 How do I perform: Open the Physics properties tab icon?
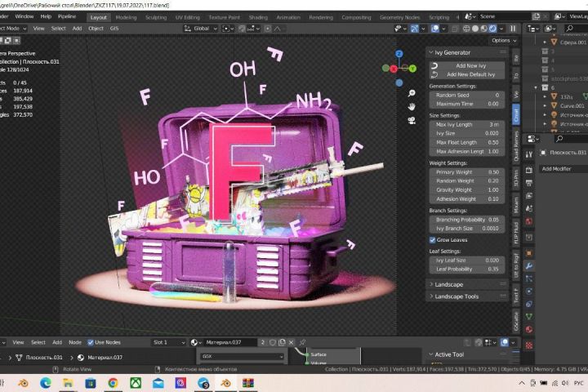tap(528, 292)
